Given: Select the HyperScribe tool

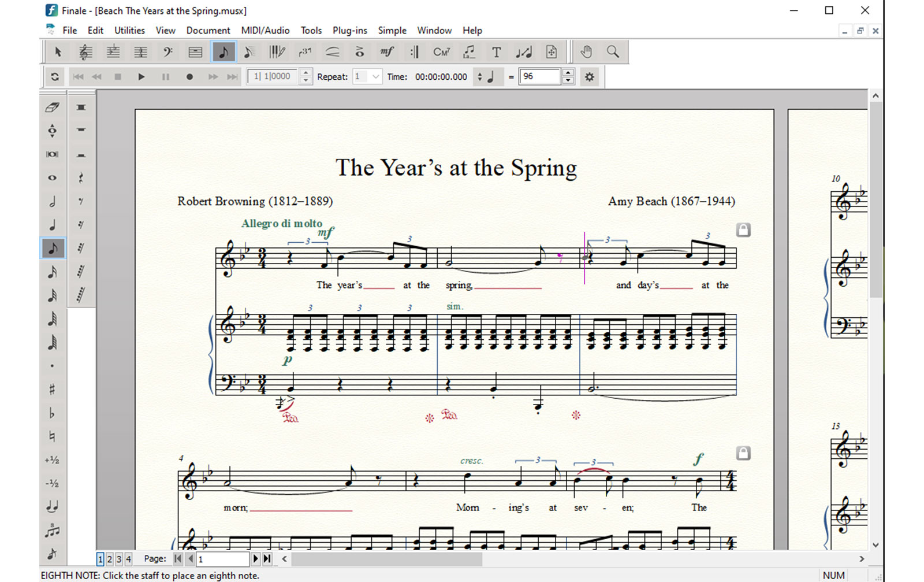Looking at the screenshot, I should 277,52.
